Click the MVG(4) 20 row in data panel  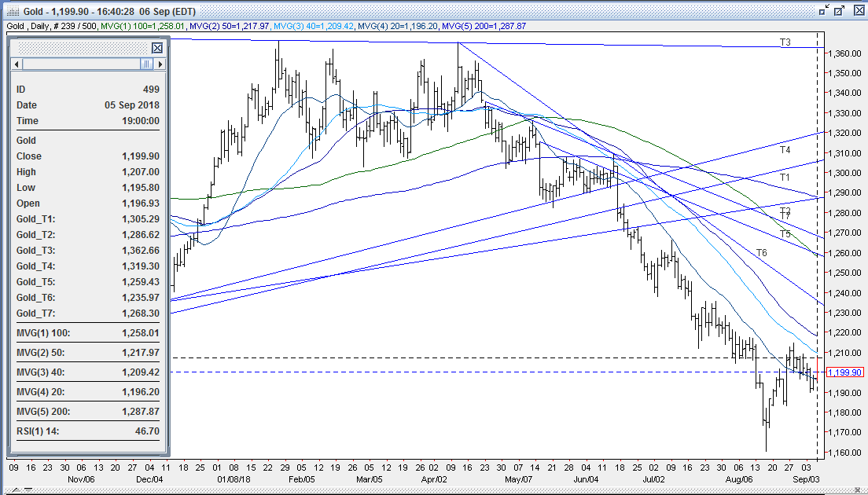pos(88,391)
